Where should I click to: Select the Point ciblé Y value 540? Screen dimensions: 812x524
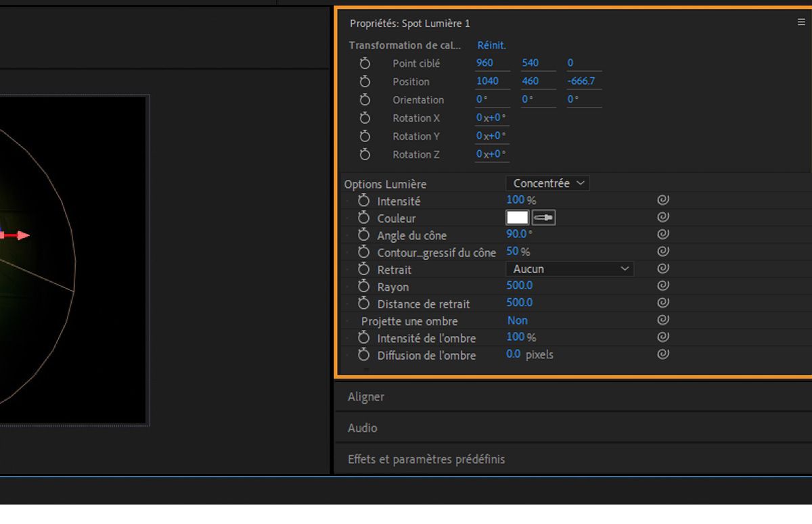click(531, 63)
